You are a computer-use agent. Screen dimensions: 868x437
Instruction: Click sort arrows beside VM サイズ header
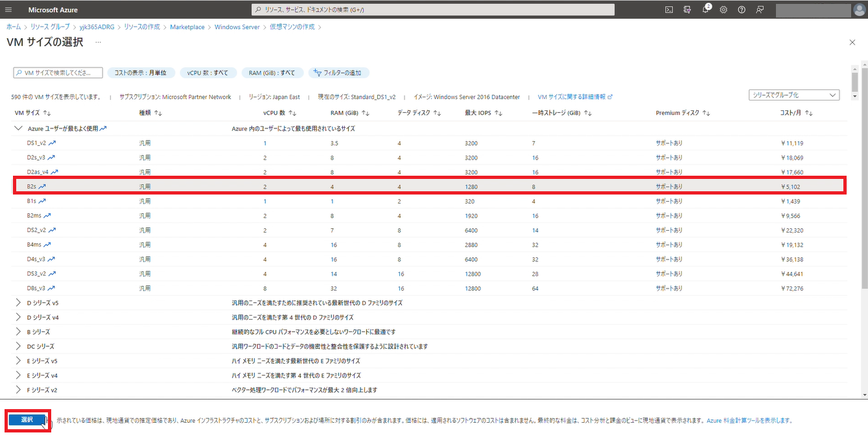pyautogui.click(x=47, y=113)
